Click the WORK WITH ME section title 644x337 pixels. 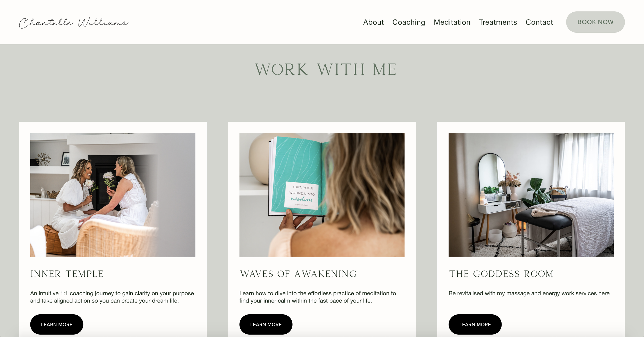pos(326,70)
